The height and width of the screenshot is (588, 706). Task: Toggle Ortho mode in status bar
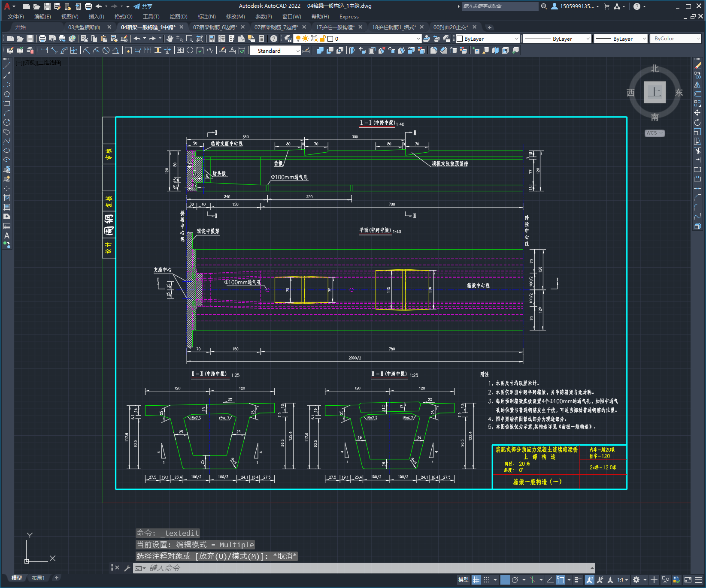point(505,580)
